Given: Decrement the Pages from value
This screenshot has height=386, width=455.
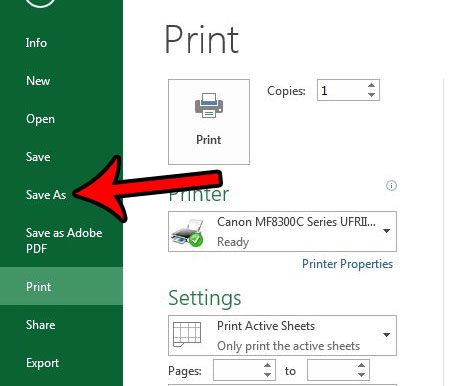Looking at the screenshot, I should 267,375.
